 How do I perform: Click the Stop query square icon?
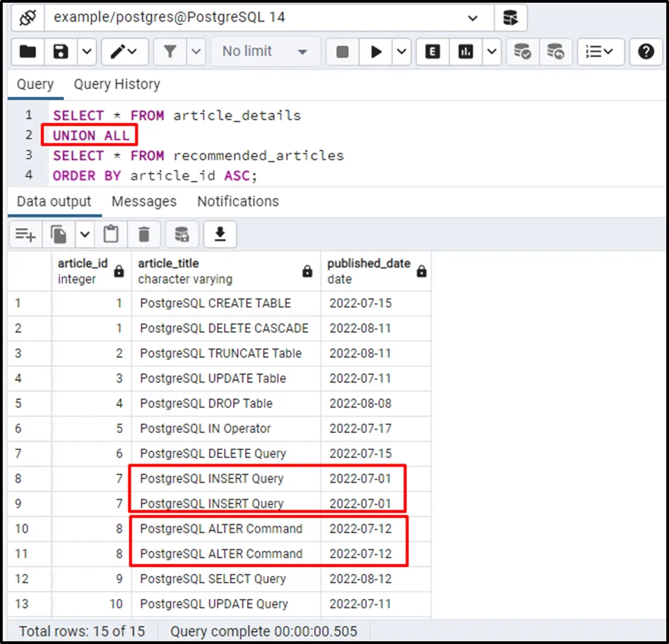click(343, 52)
